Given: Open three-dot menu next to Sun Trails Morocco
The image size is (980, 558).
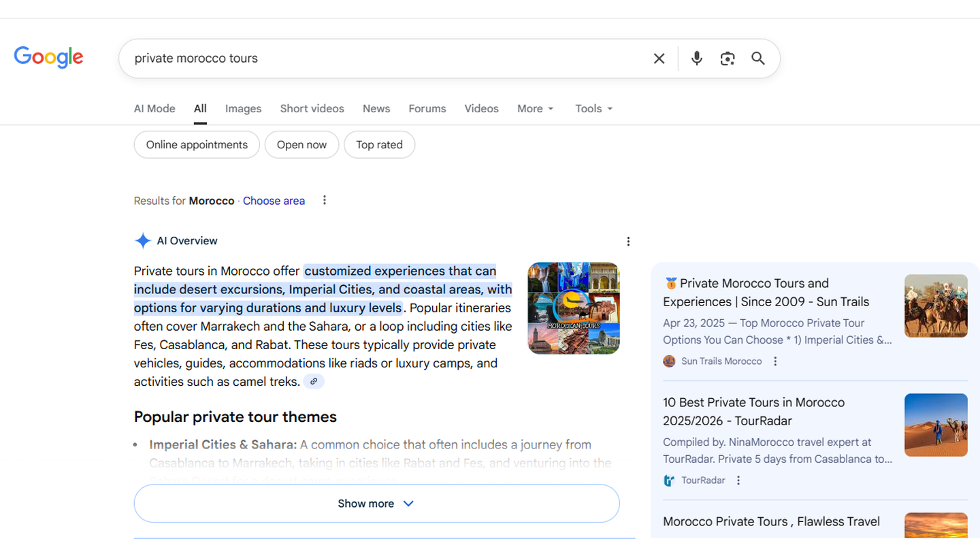Looking at the screenshot, I should (775, 361).
